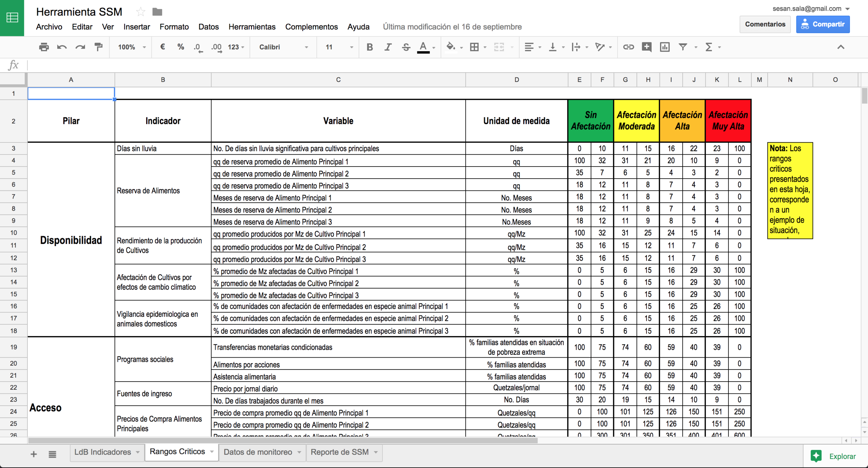
Task: Open the Functions sigma menu
Action: point(709,47)
